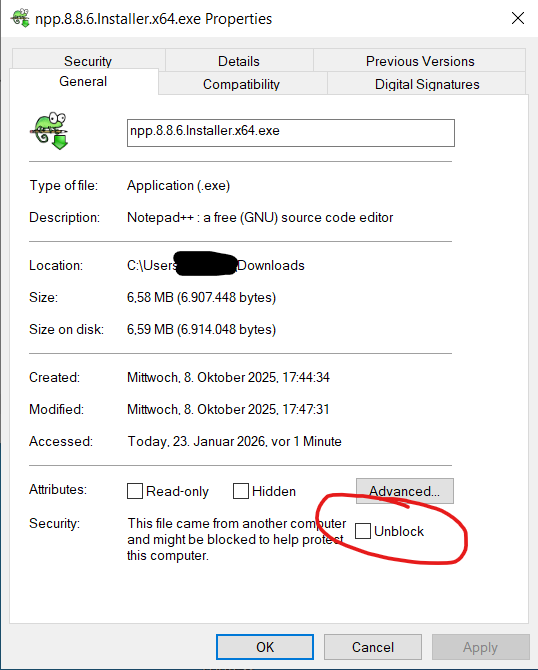Click the file name input field
This screenshot has width=538, height=670.
291,133
